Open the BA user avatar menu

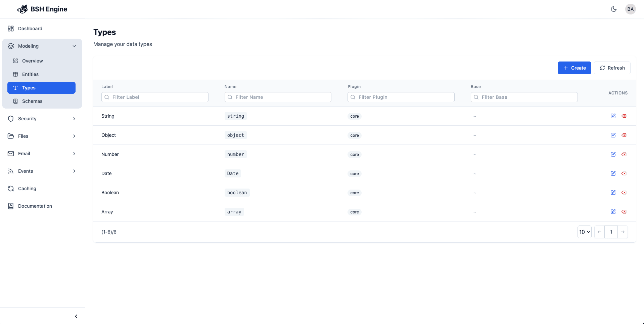(x=630, y=9)
